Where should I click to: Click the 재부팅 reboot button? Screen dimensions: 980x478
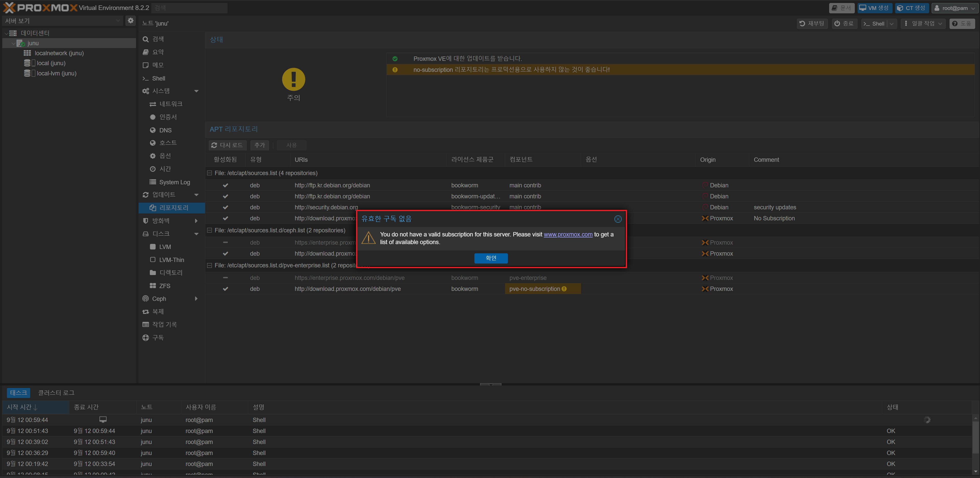pyautogui.click(x=812, y=24)
